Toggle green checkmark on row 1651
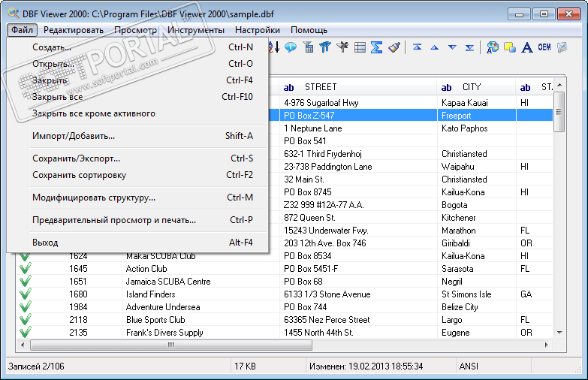Image resolution: width=588 pixels, height=380 pixels. [x=25, y=282]
